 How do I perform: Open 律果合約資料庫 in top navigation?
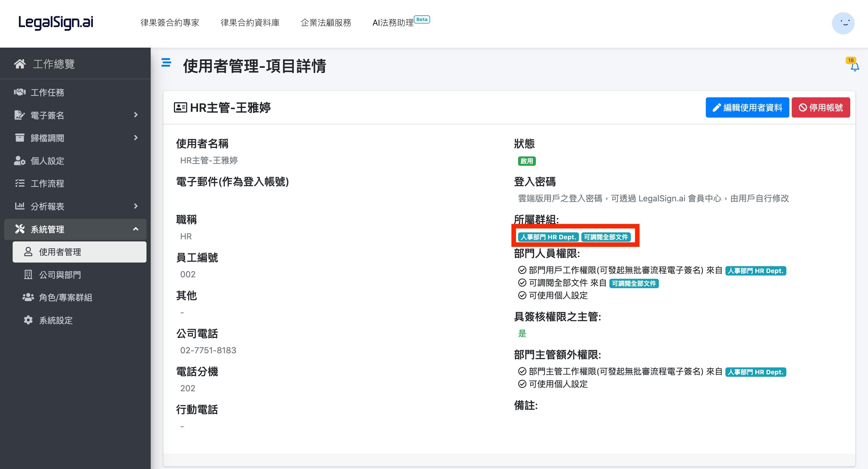coord(250,23)
